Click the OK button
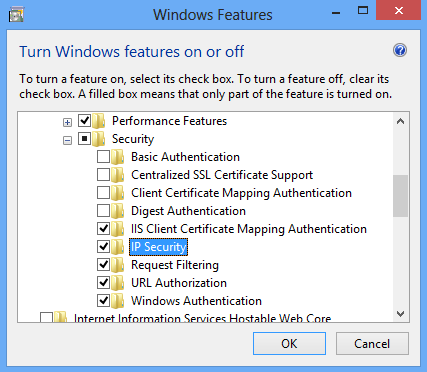This screenshot has width=427, height=372. [x=289, y=343]
